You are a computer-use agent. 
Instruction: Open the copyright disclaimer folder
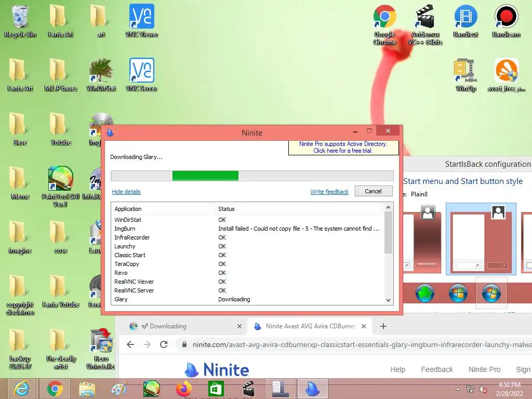pyautogui.click(x=20, y=295)
